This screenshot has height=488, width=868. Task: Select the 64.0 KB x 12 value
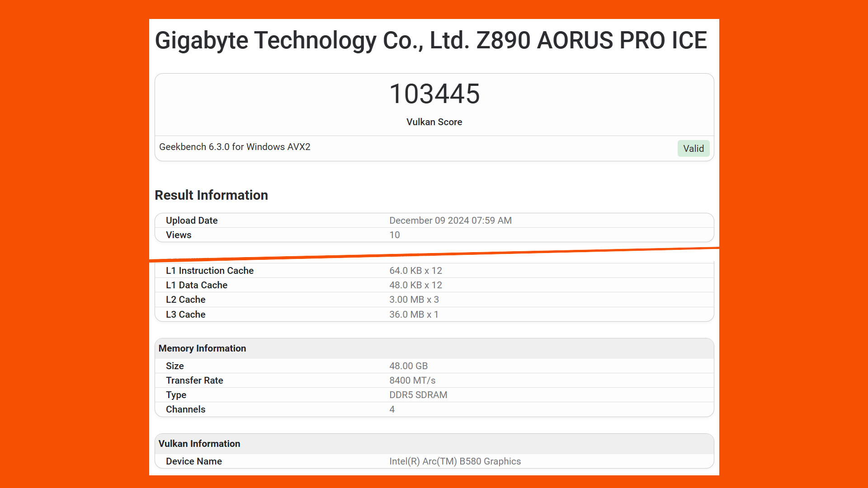415,271
